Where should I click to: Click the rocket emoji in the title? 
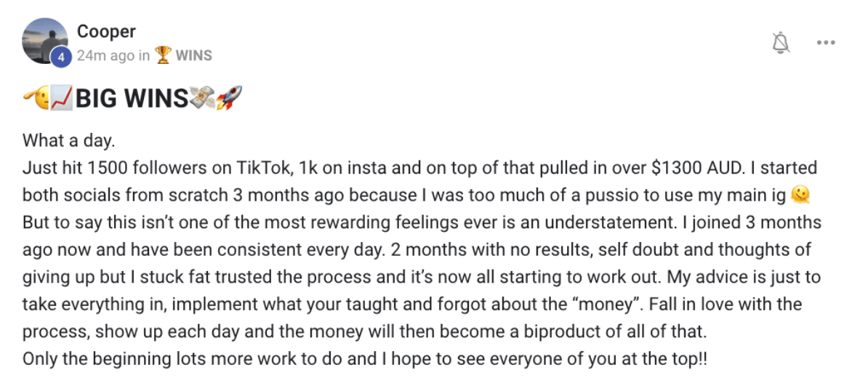pos(230,98)
